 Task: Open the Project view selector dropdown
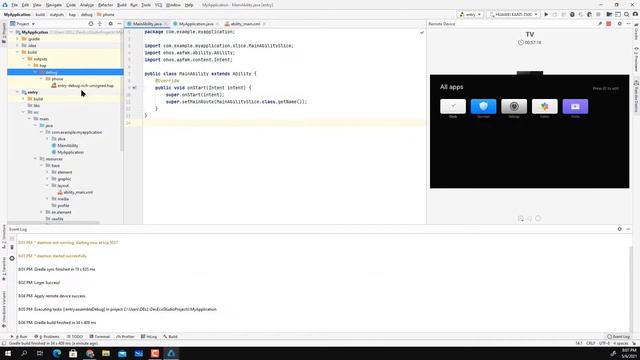coord(23,24)
